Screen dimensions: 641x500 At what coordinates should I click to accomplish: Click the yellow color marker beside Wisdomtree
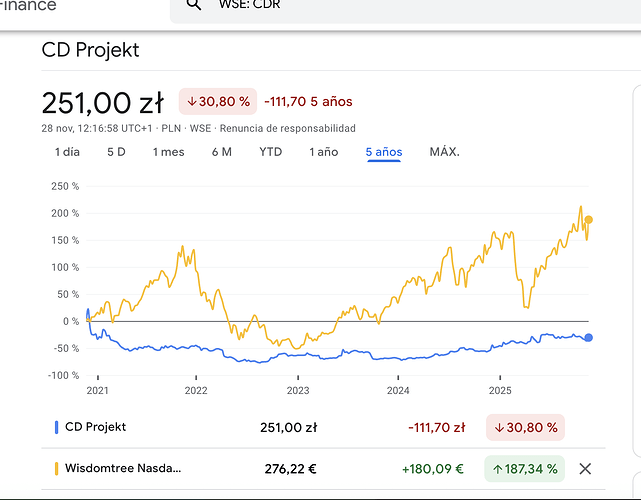click(56, 468)
